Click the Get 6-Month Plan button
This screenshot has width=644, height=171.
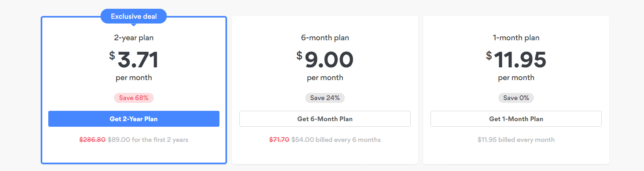coord(325,119)
